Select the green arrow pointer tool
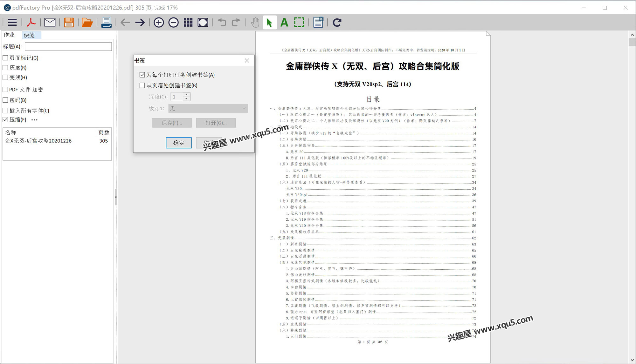636x364 pixels. pyautogui.click(x=270, y=22)
